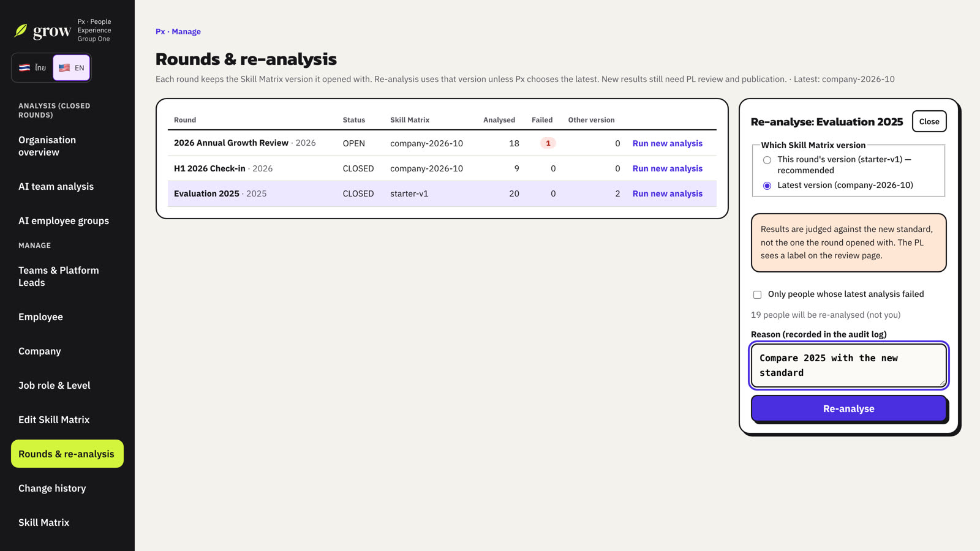Screen dimensions: 980x551
Task: Click the red failed badge showing 1
Action: 548,143
